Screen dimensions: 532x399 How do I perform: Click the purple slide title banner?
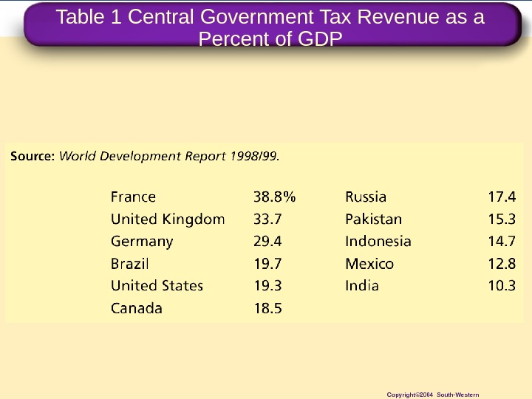[x=273, y=24]
